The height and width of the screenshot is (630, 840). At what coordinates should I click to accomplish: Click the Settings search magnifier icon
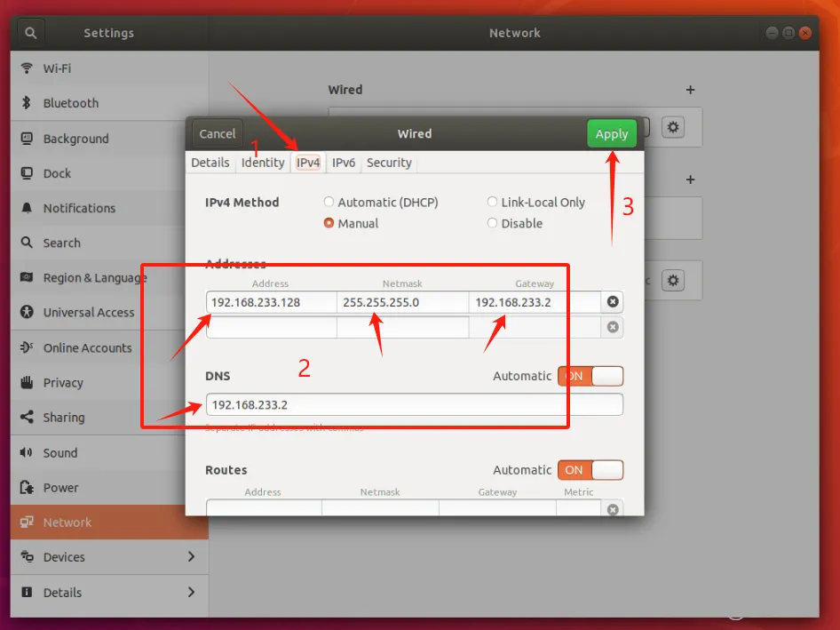(x=30, y=33)
